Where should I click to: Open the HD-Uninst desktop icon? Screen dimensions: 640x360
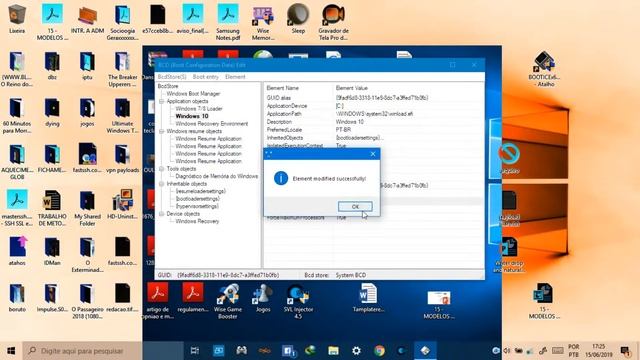point(122,205)
